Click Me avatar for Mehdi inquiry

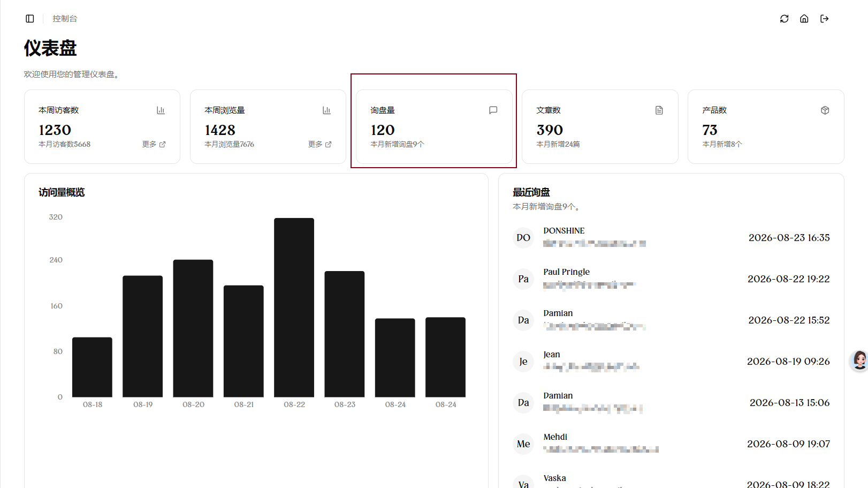tap(523, 444)
